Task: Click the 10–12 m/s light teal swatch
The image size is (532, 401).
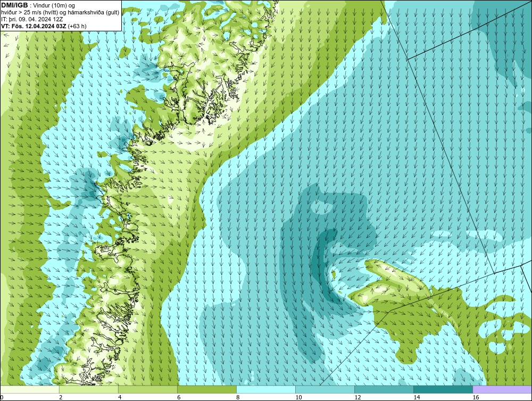Action: pyautogui.click(x=325, y=389)
